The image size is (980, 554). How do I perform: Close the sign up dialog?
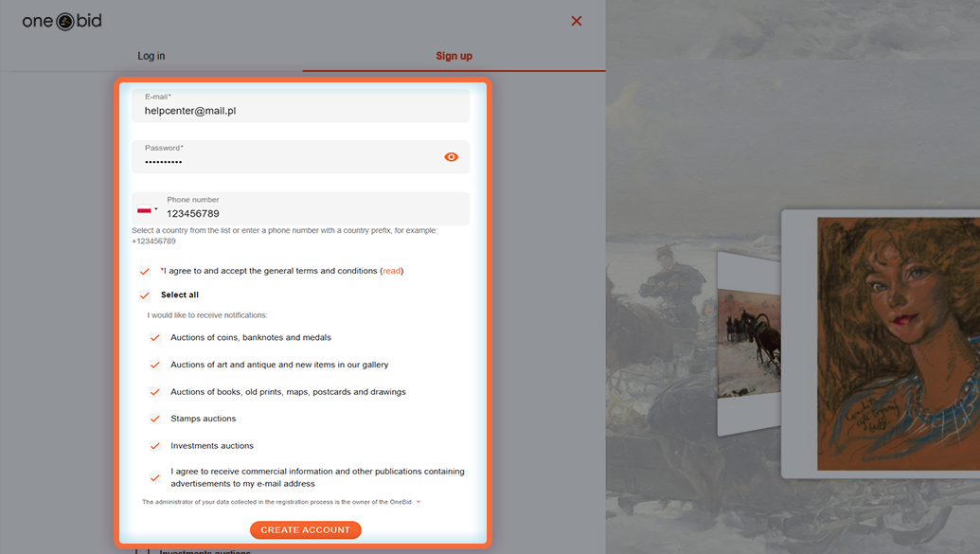[577, 21]
